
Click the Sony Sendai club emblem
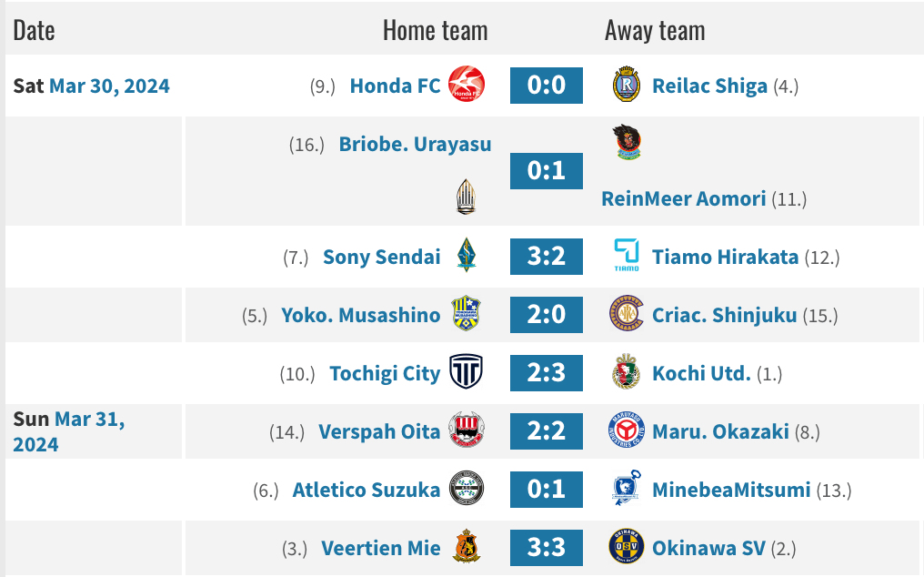coord(467,256)
